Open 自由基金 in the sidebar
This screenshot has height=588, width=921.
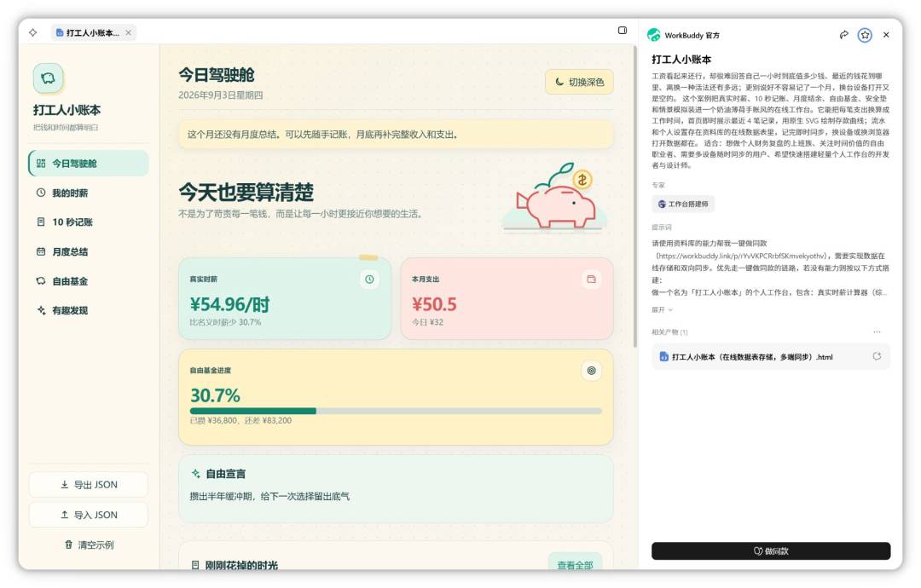[x=88, y=281]
